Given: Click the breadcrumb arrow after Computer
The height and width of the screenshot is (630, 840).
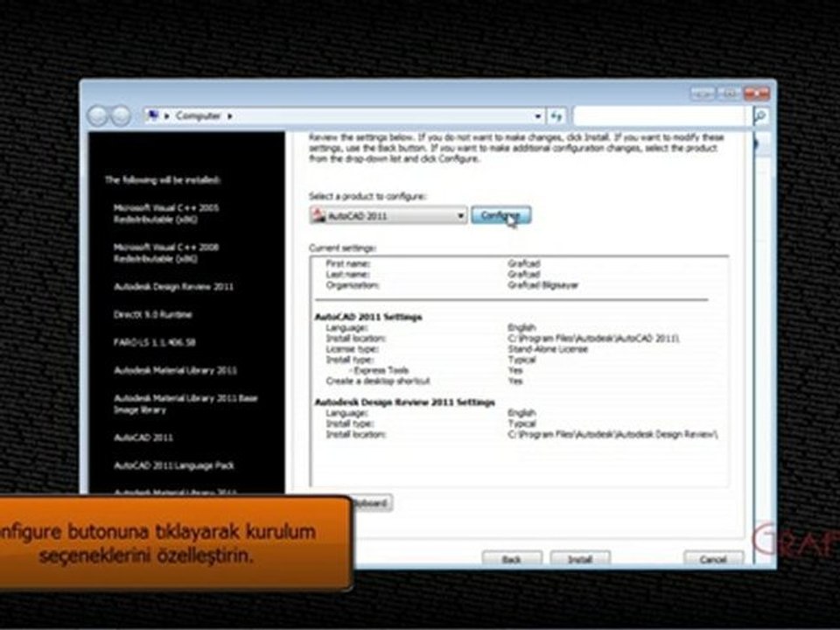Looking at the screenshot, I should pyautogui.click(x=230, y=115).
